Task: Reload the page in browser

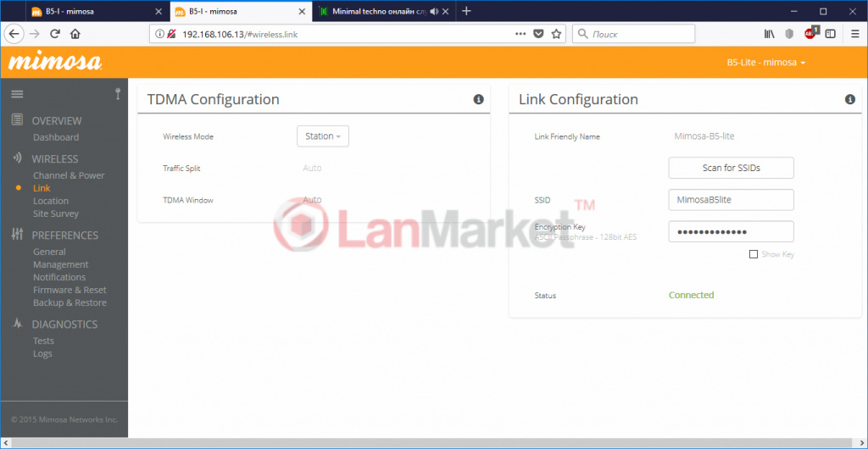Action: coord(55,34)
